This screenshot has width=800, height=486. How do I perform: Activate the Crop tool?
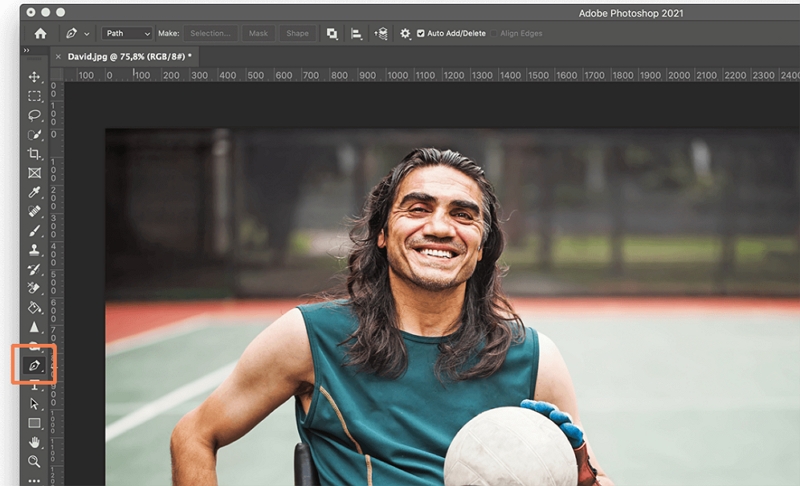pos(35,154)
